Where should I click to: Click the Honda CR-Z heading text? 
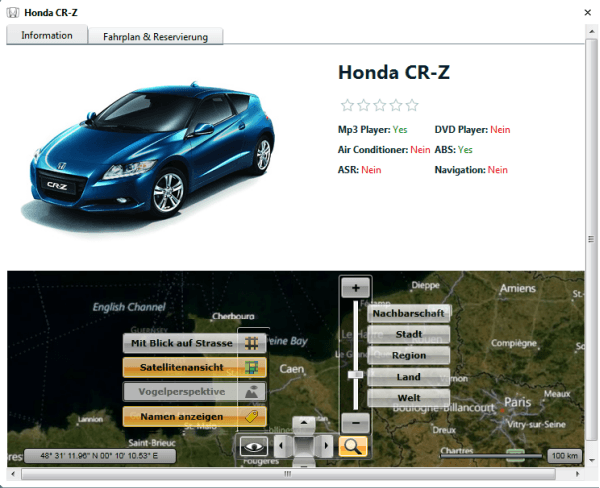394,72
